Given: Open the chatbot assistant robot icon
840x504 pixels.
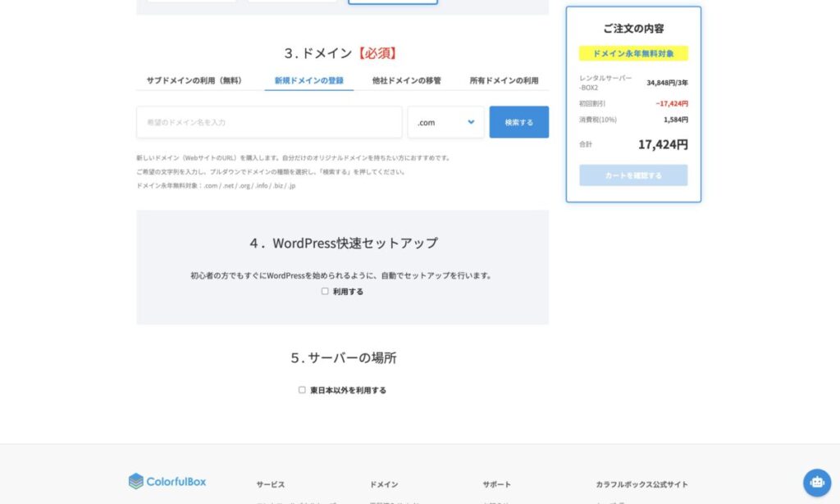Looking at the screenshot, I should coord(816,482).
